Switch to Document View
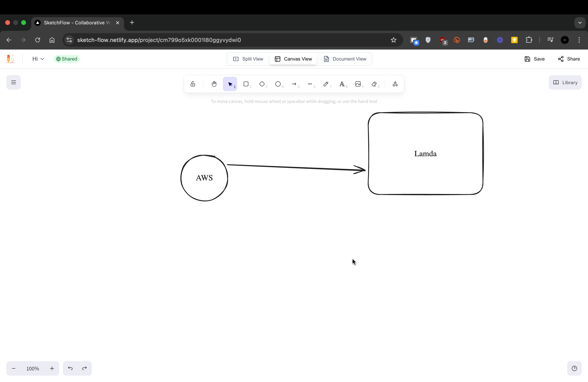 pyautogui.click(x=345, y=59)
